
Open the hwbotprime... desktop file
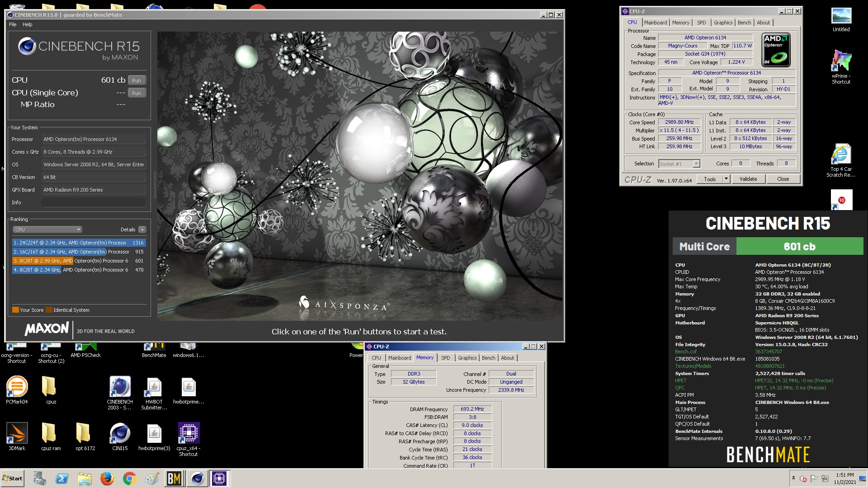(189, 390)
